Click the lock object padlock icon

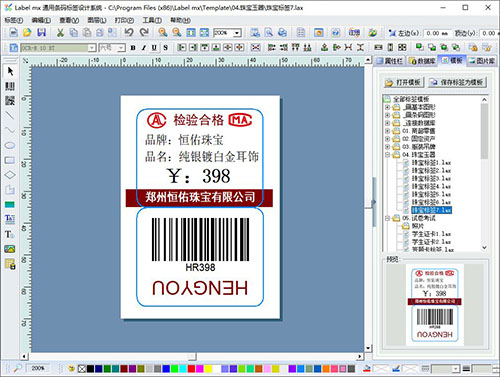coord(473,47)
